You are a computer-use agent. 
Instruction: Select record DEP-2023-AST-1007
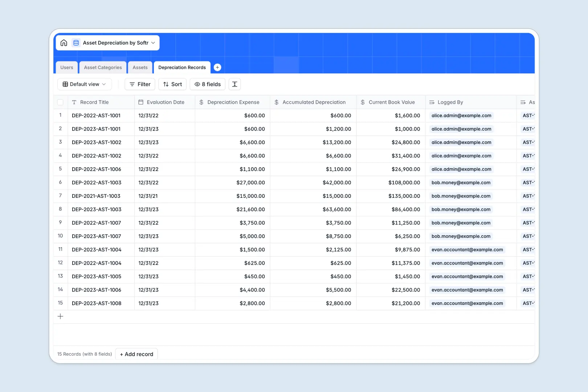pos(97,237)
